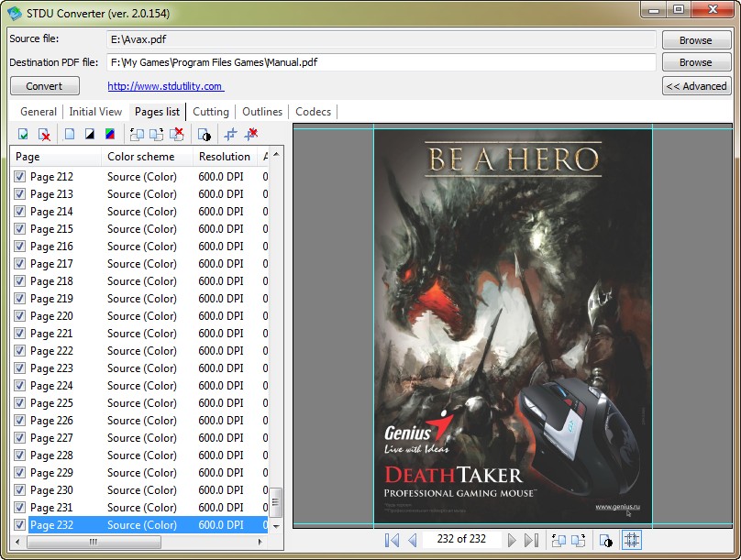Collapse options with << Advanced button
Viewport: 741px width, 560px height.
click(x=696, y=86)
